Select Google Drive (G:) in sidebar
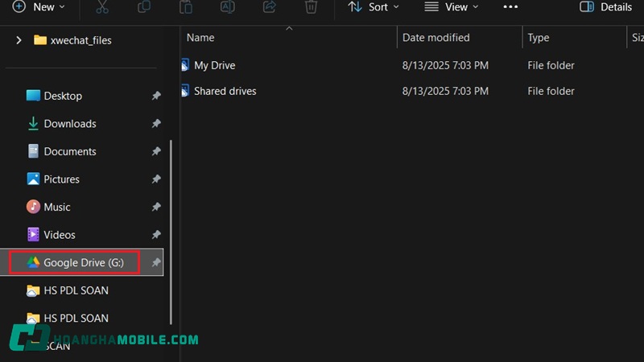Screen dimensions: 644x362 coord(81,262)
